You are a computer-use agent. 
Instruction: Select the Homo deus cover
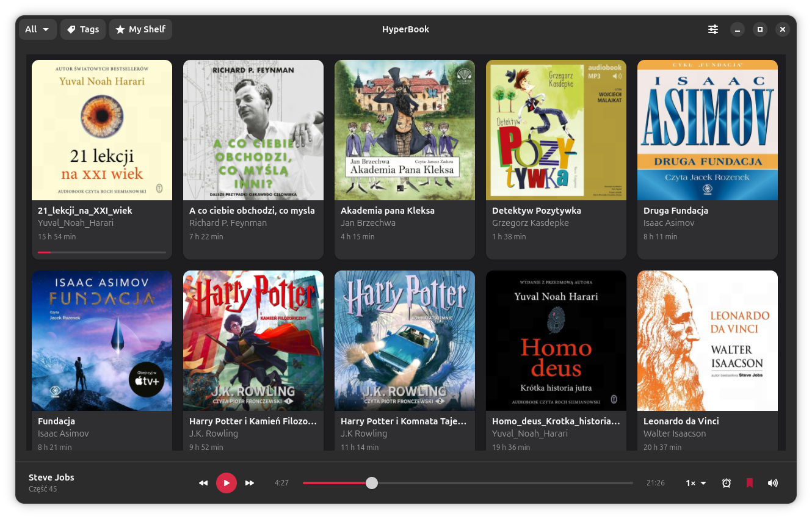pos(556,341)
